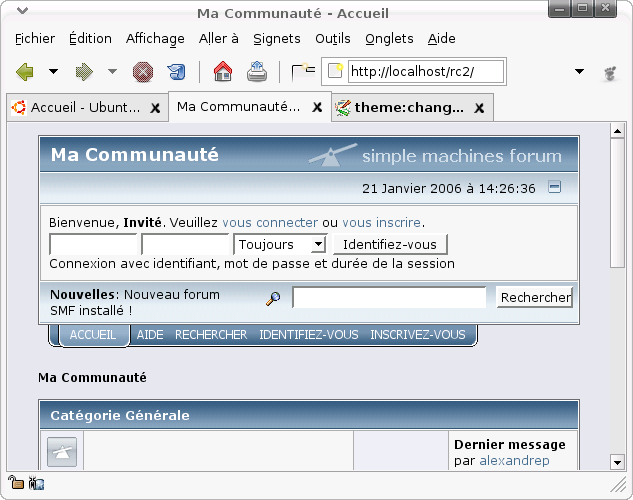Click the magnifying glass search icon in the forum

pos(273,298)
